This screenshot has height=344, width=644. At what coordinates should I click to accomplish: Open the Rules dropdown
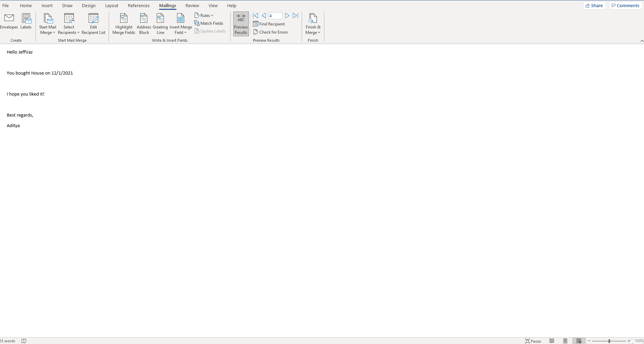tap(204, 16)
